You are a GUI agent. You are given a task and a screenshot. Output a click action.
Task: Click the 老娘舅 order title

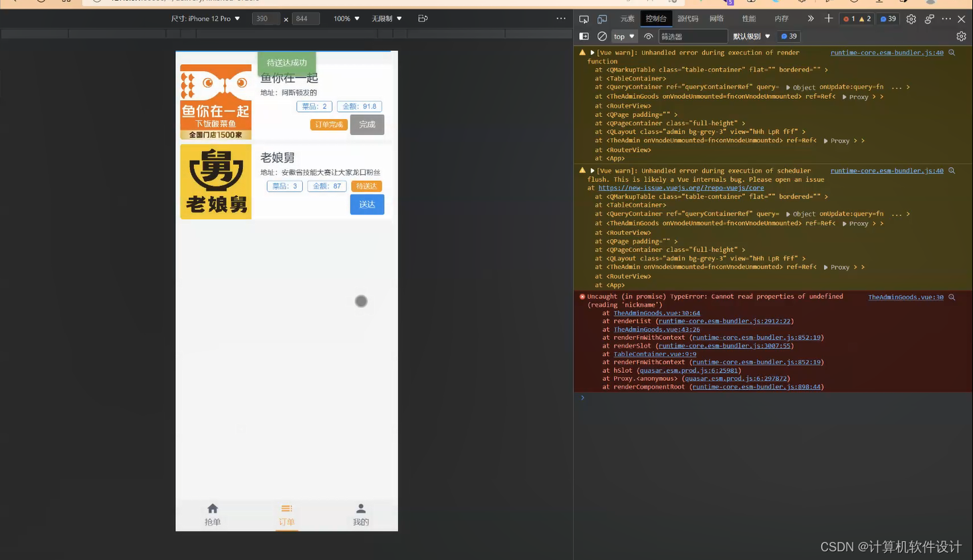coord(278,158)
